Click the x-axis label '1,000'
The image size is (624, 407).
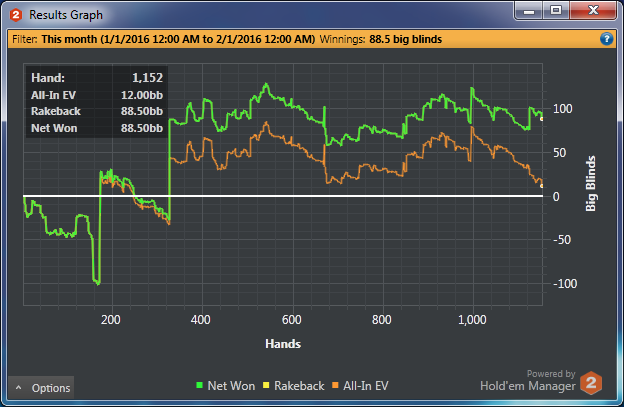472,319
